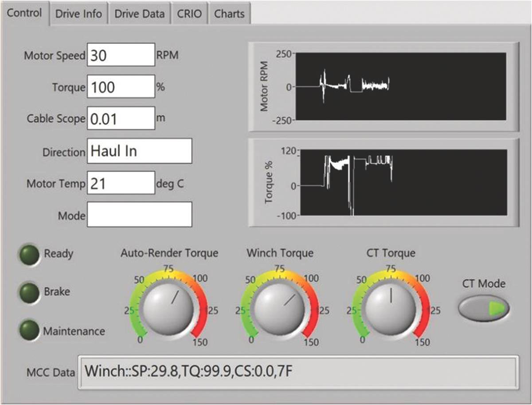Select the Control tab
Screen dimensions: 532x405
(25, 13)
